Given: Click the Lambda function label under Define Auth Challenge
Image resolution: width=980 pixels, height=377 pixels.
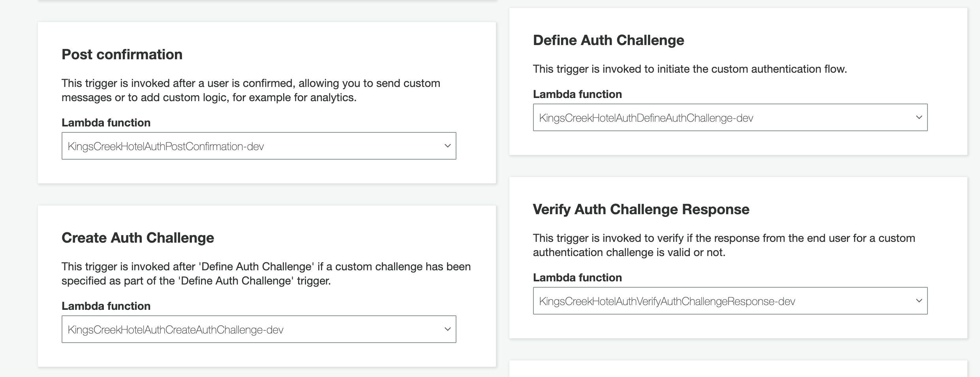Looking at the screenshot, I should coord(577,94).
